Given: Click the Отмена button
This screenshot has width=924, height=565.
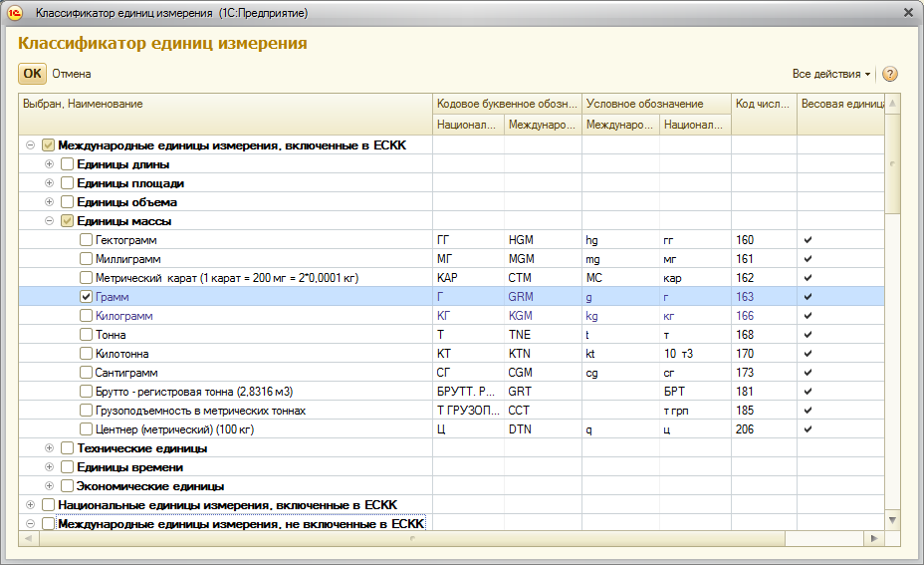Looking at the screenshot, I should [72, 74].
